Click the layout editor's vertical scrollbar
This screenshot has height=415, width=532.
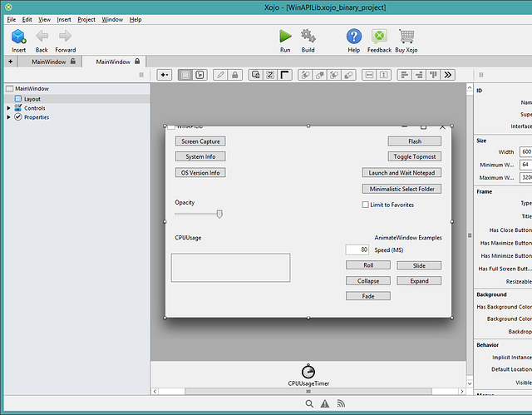click(470, 235)
